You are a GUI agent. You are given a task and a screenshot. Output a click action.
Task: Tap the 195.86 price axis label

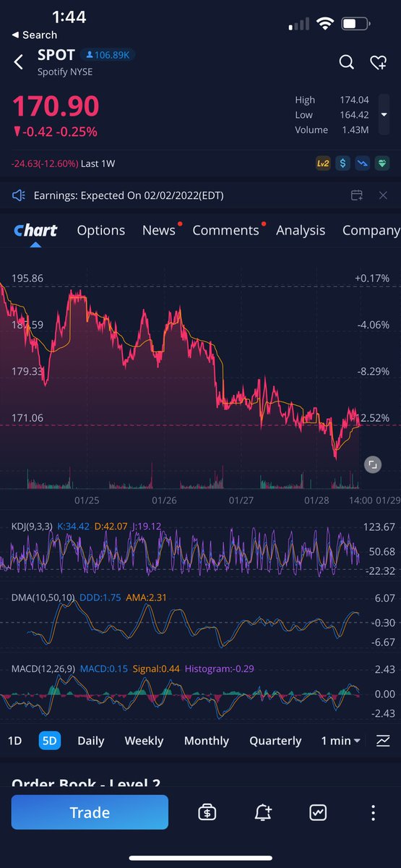(27, 278)
